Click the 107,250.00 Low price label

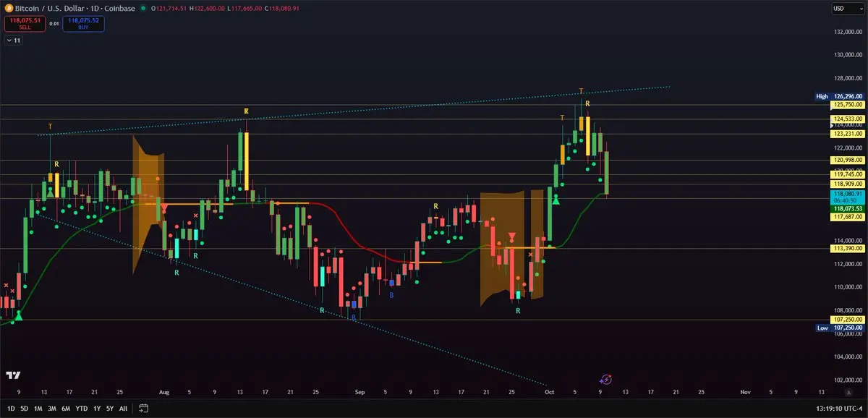(x=846, y=328)
